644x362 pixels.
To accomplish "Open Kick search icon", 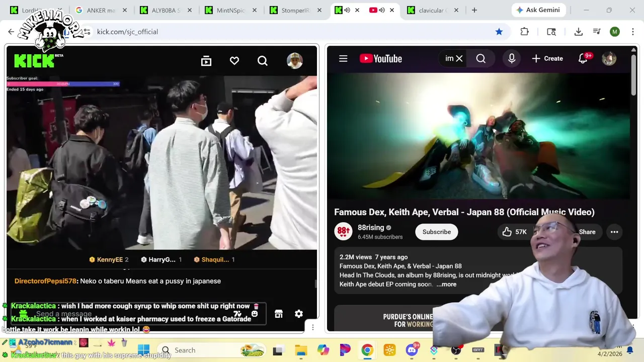I will tap(263, 61).
